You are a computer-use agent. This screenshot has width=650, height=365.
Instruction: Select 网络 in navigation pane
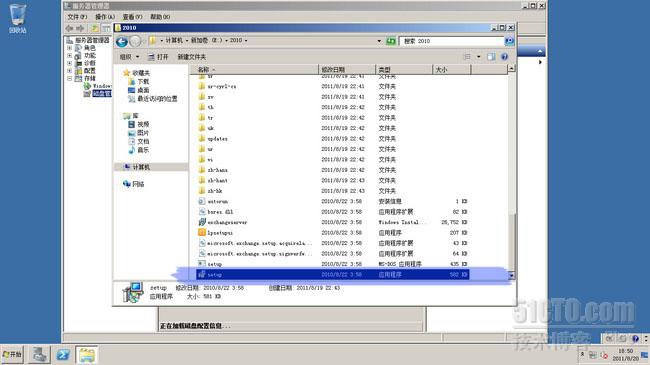tap(138, 184)
